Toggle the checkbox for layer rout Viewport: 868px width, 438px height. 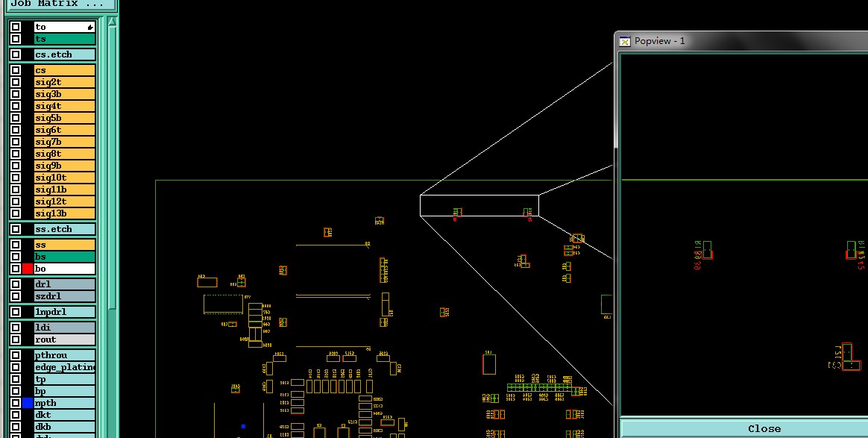(x=16, y=340)
